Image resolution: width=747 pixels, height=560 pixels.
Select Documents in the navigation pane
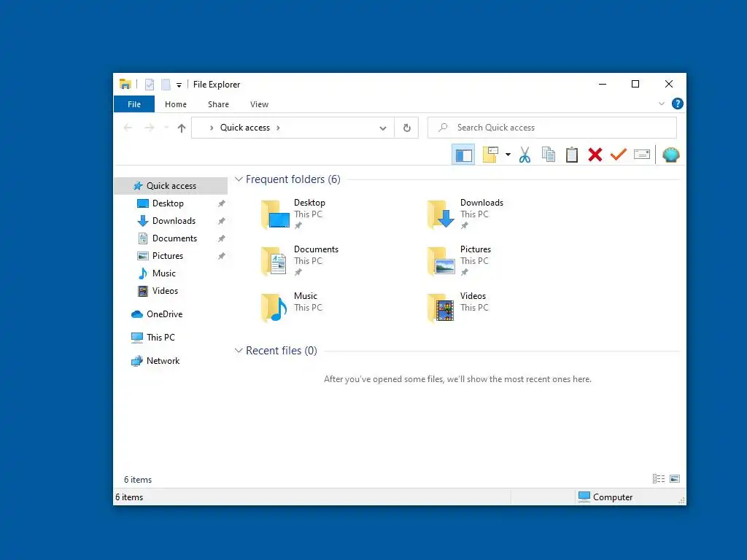pyautogui.click(x=174, y=238)
